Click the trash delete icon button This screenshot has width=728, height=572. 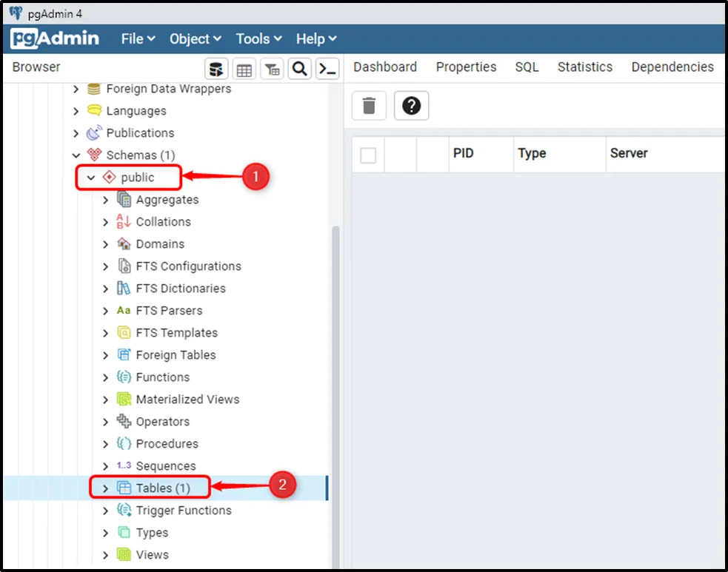369,106
